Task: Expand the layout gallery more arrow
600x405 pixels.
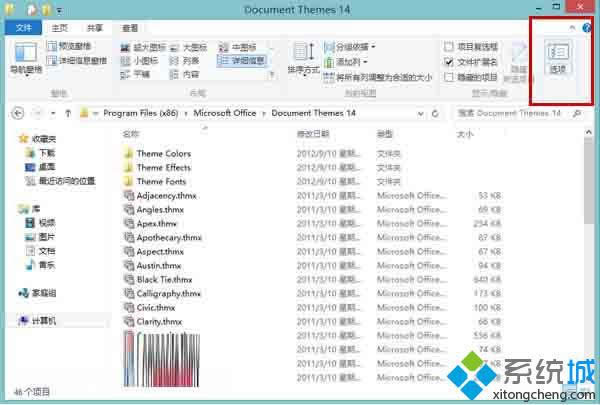Action: (x=272, y=74)
